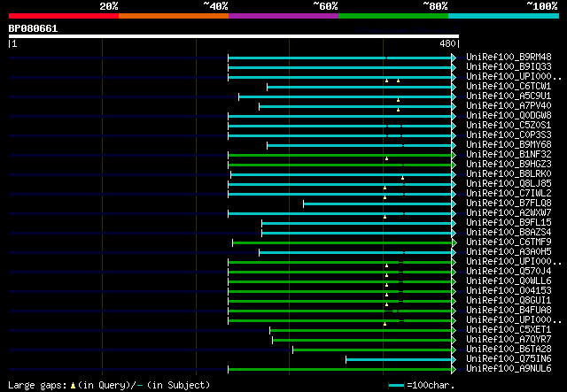Click the purple ~60% identity legend segment
Screen dimensions: 567x392
click(x=283, y=16)
